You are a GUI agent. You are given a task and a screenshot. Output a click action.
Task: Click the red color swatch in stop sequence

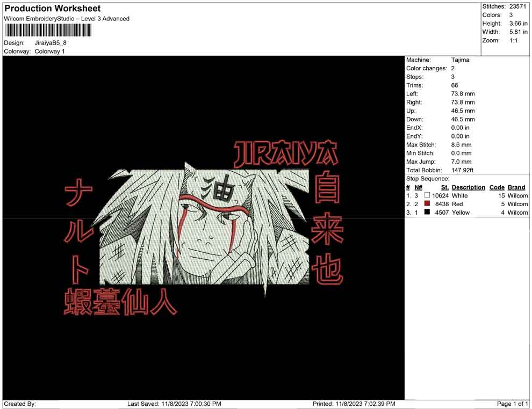click(x=427, y=203)
